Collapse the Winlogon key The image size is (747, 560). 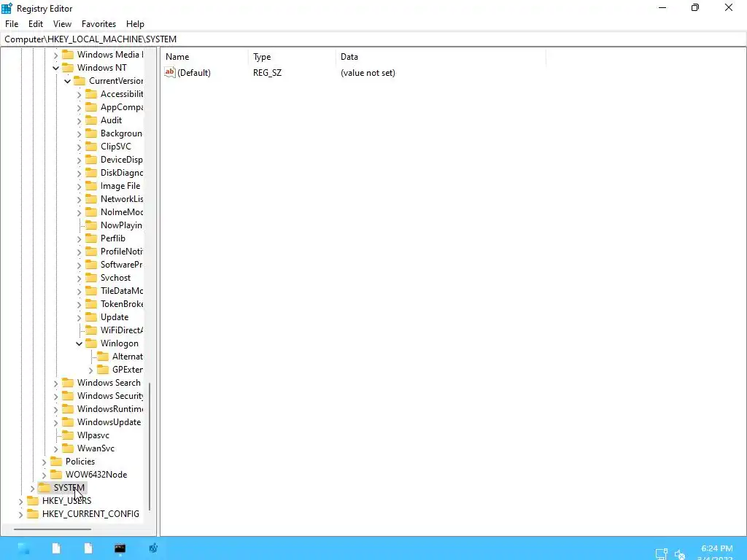79,344
